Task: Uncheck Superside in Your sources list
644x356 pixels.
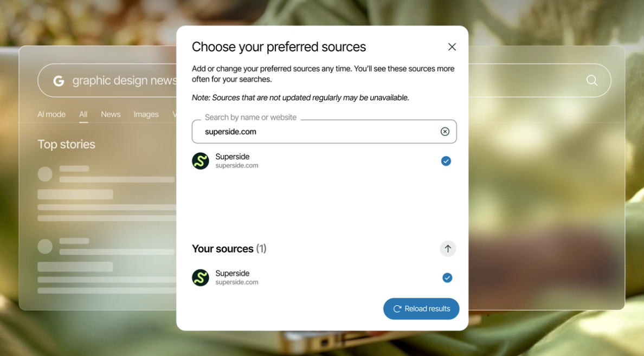Action: (x=447, y=277)
